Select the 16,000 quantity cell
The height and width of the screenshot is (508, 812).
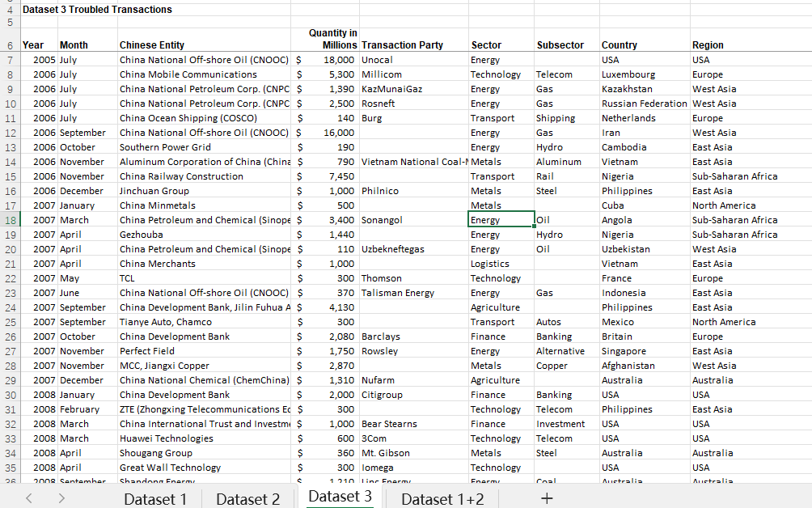point(325,133)
